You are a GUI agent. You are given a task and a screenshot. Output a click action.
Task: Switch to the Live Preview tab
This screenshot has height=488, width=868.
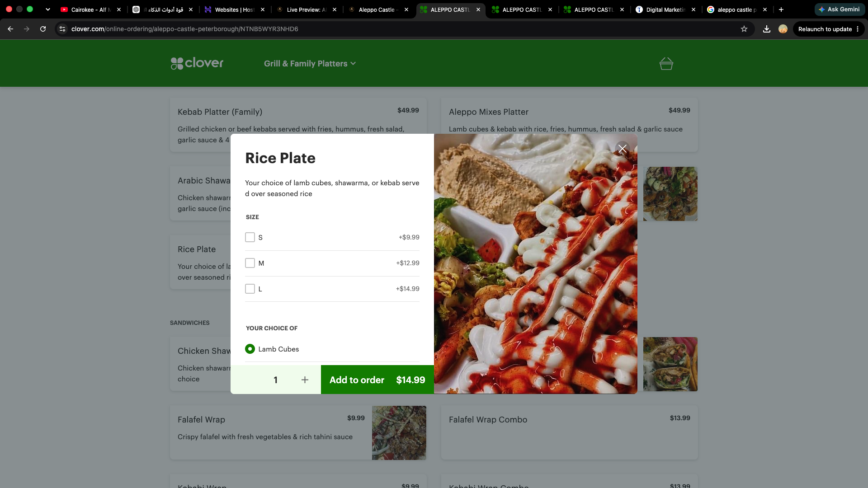[x=307, y=9]
